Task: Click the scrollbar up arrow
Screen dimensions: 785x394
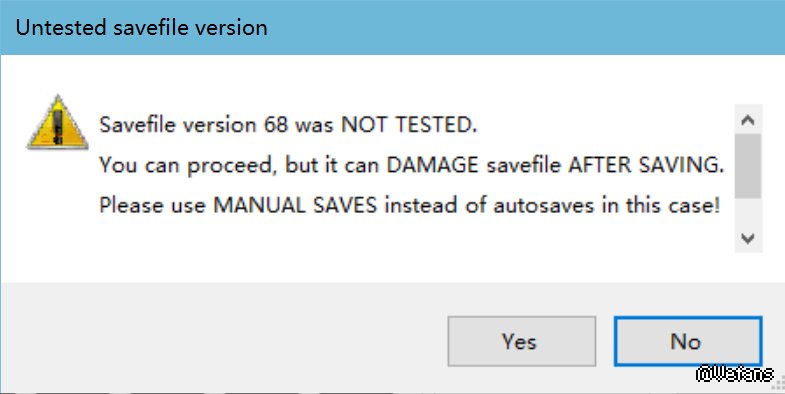Action: tap(748, 120)
